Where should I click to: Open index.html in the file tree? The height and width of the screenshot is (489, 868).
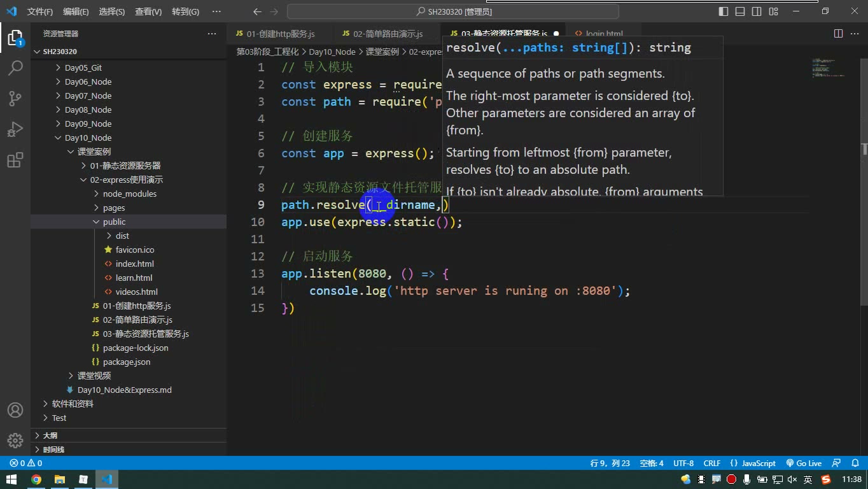pyautogui.click(x=134, y=264)
